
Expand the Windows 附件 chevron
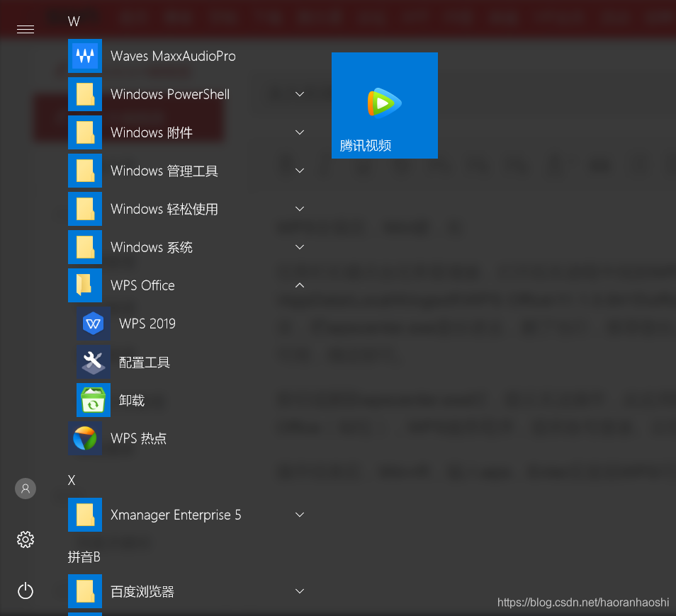pyautogui.click(x=300, y=132)
